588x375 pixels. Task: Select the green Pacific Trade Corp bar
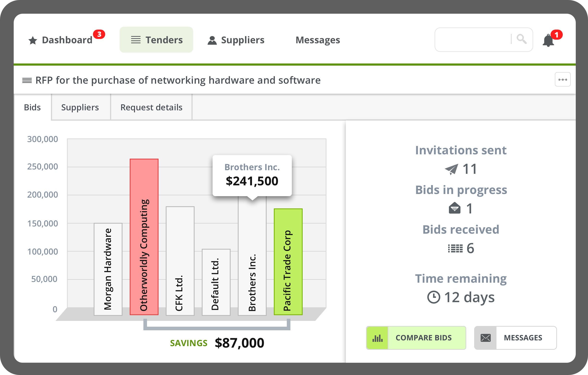click(x=288, y=261)
